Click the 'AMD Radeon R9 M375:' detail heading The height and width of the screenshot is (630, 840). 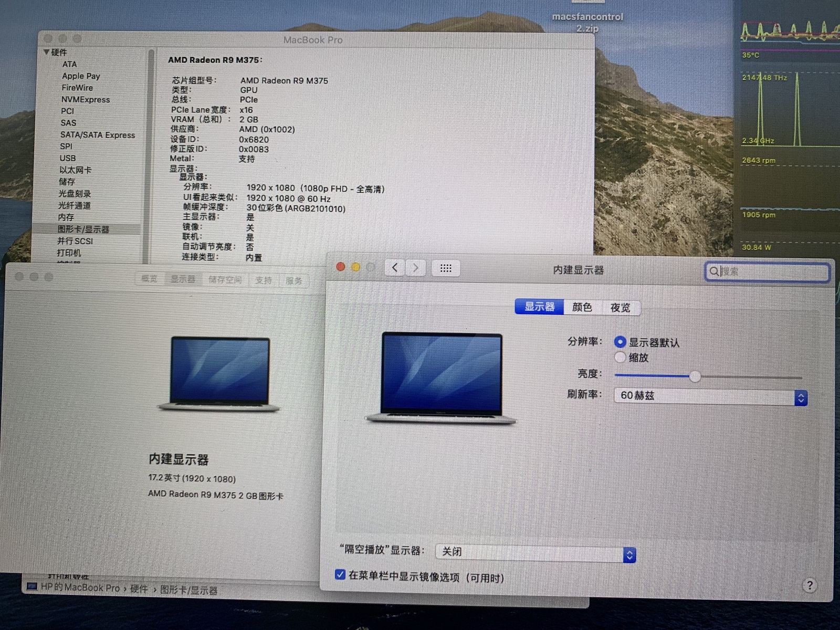215,60
